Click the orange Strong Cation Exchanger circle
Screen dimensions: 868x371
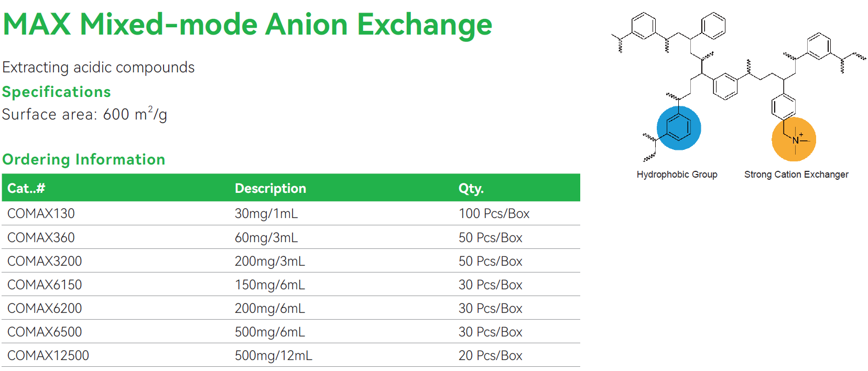794,139
